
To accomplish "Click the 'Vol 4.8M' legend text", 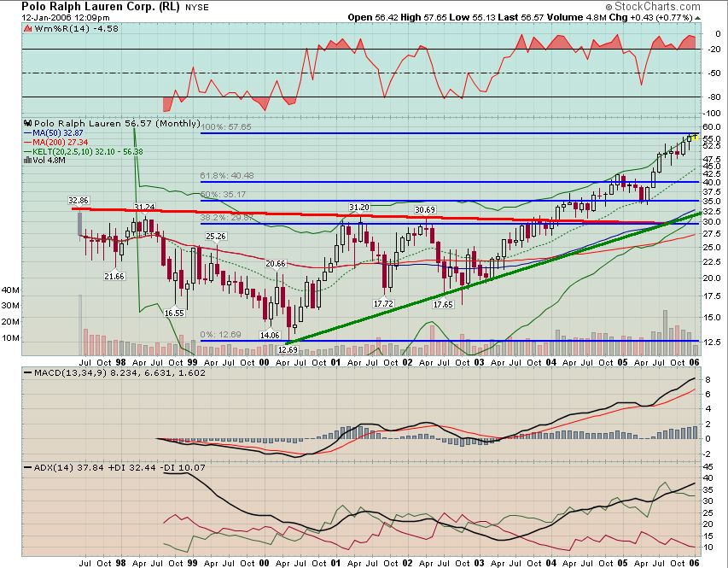I will [x=49, y=161].
